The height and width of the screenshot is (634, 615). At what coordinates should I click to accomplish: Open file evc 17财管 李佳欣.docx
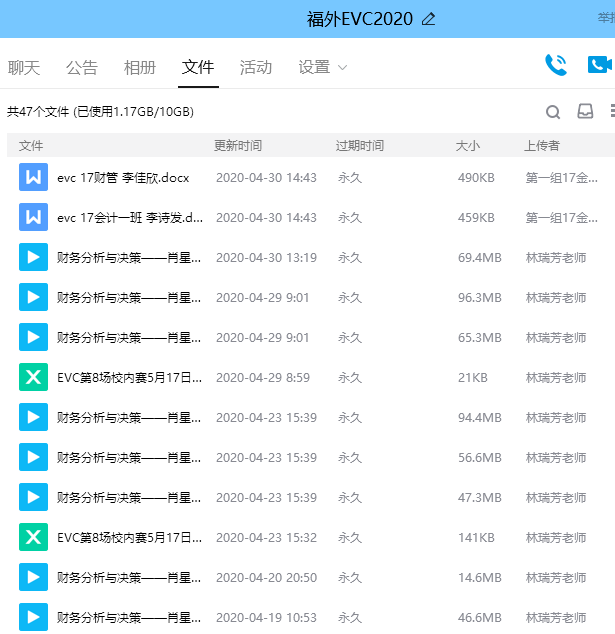123,178
